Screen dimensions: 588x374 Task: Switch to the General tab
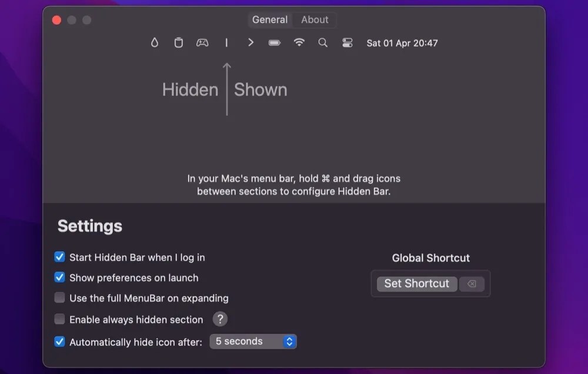point(270,19)
